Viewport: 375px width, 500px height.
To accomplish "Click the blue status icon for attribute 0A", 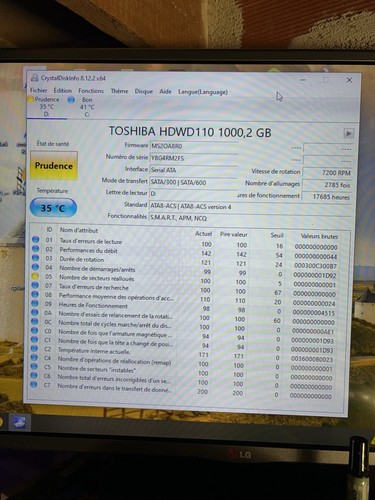I will coord(35,312).
